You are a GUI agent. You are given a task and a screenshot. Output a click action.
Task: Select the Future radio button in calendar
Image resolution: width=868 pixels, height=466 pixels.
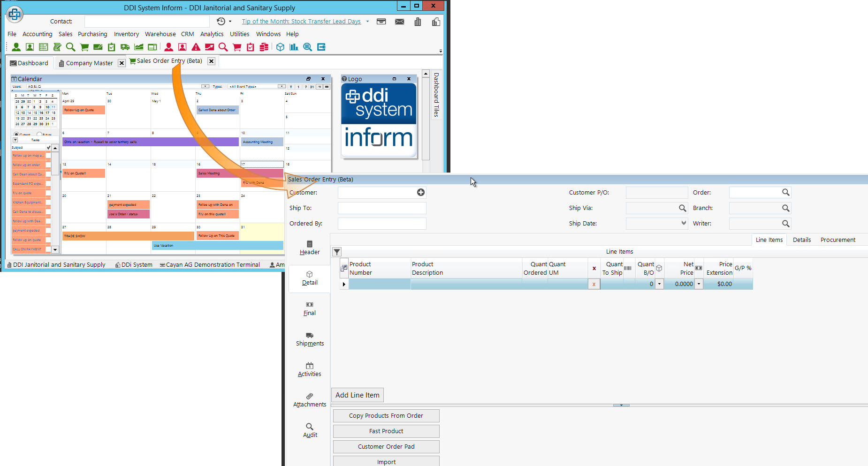click(39, 135)
